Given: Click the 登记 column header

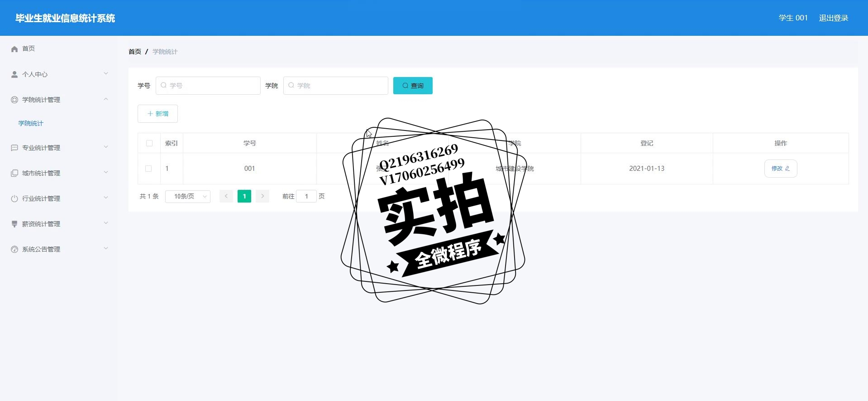Looking at the screenshot, I should coord(647,143).
